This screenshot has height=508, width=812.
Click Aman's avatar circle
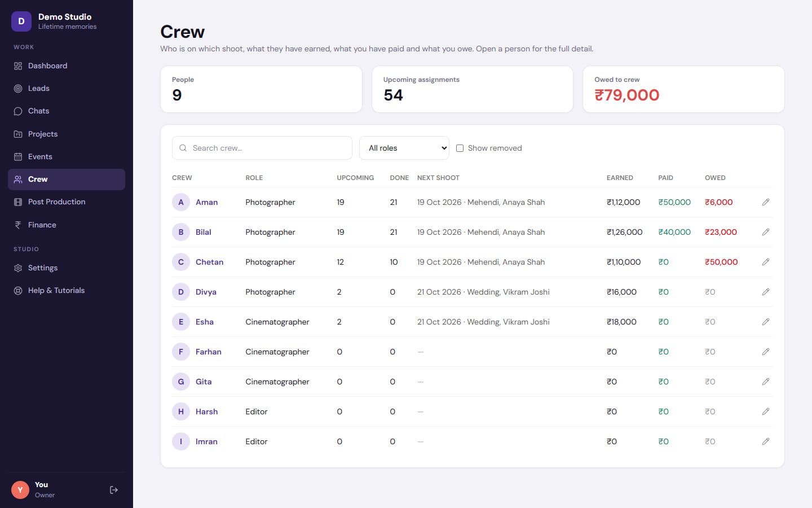pyautogui.click(x=181, y=202)
